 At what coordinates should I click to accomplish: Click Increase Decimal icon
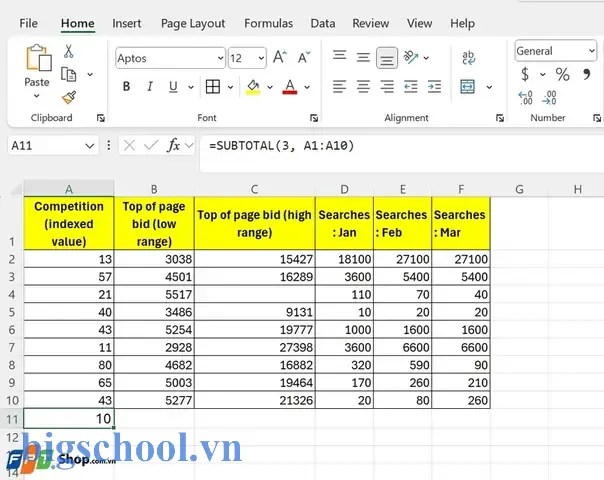[x=525, y=98]
